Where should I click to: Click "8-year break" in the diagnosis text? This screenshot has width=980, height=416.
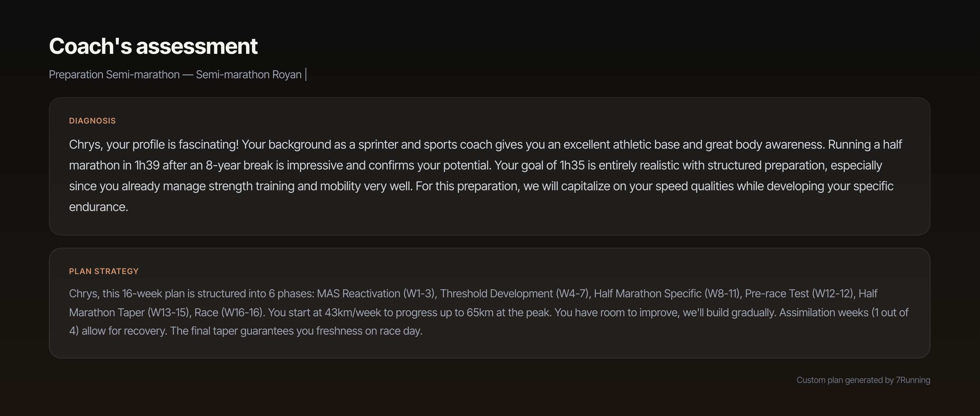[x=239, y=165]
